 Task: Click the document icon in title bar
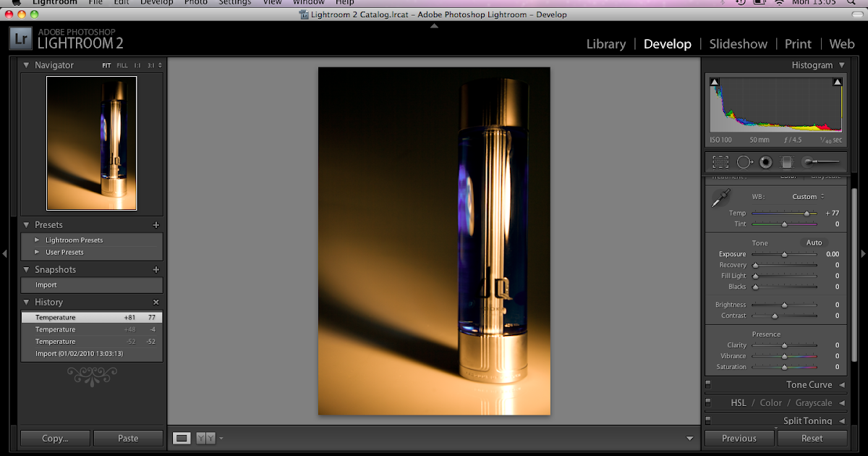[304, 14]
